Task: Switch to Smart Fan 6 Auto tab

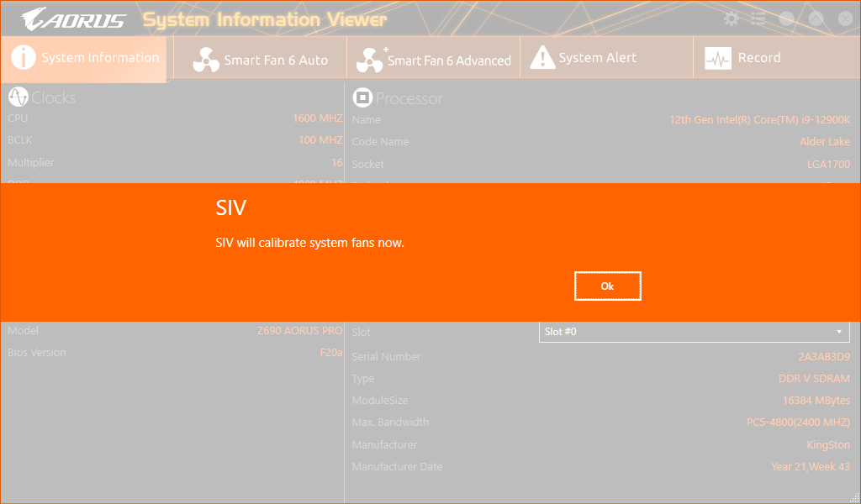Action: pos(261,60)
